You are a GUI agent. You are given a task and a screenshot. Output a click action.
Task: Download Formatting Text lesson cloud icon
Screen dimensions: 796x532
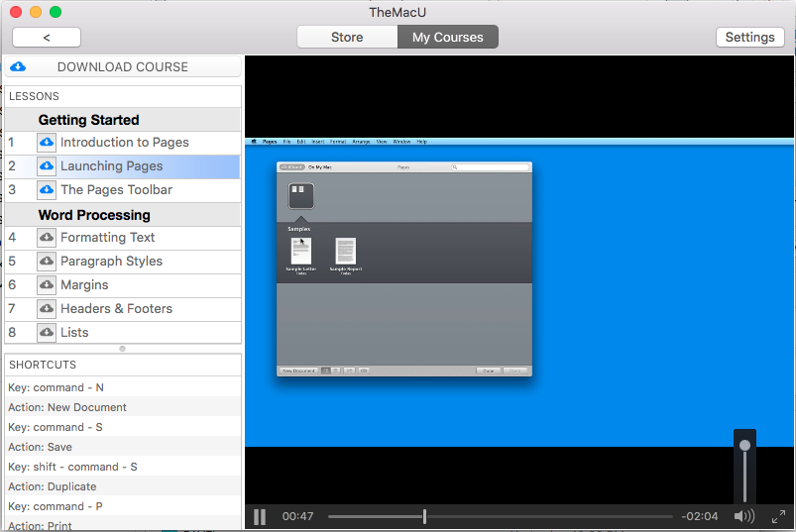pyautogui.click(x=47, y=238)
